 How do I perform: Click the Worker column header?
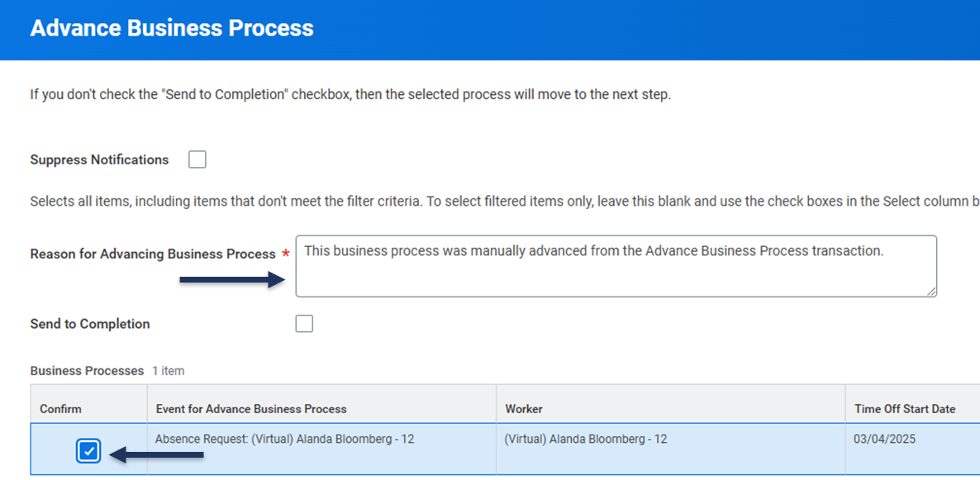click(524, 409)
